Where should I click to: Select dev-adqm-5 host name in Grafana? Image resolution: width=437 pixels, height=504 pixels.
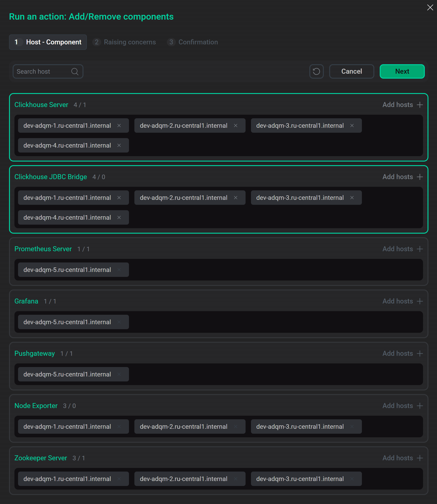67,322
